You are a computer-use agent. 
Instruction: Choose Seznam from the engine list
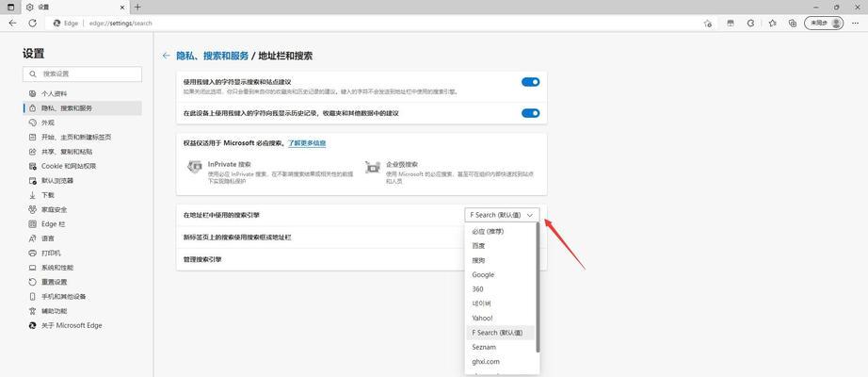(x=501, y=347)
